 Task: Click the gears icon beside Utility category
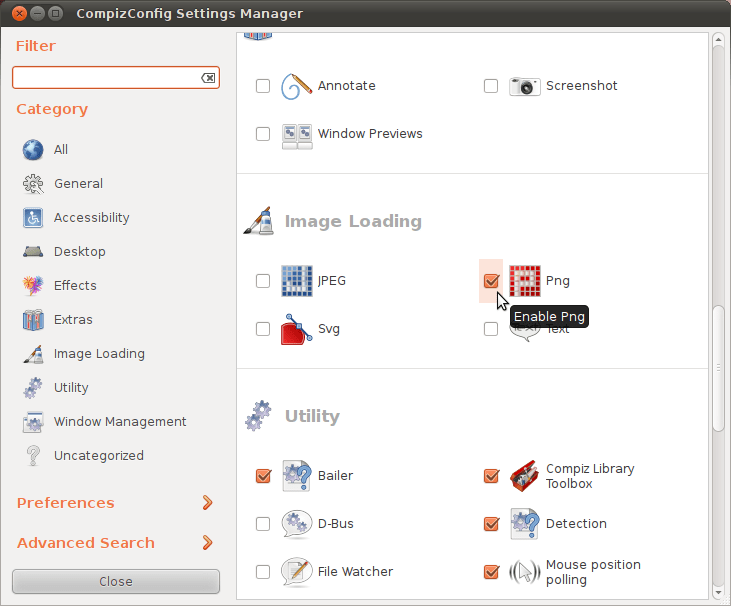tap(33, 388)
